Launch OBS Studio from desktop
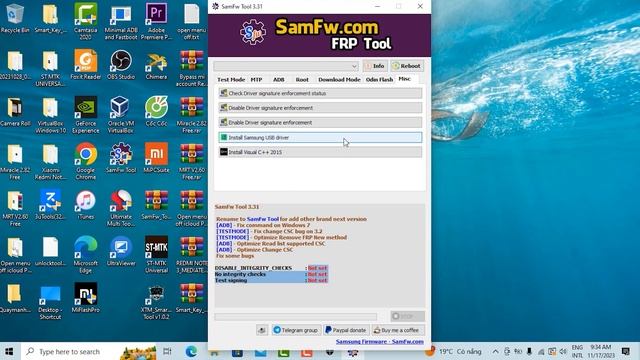The width and height of the screenshot is (640, 360). click(x=121, y=64)
